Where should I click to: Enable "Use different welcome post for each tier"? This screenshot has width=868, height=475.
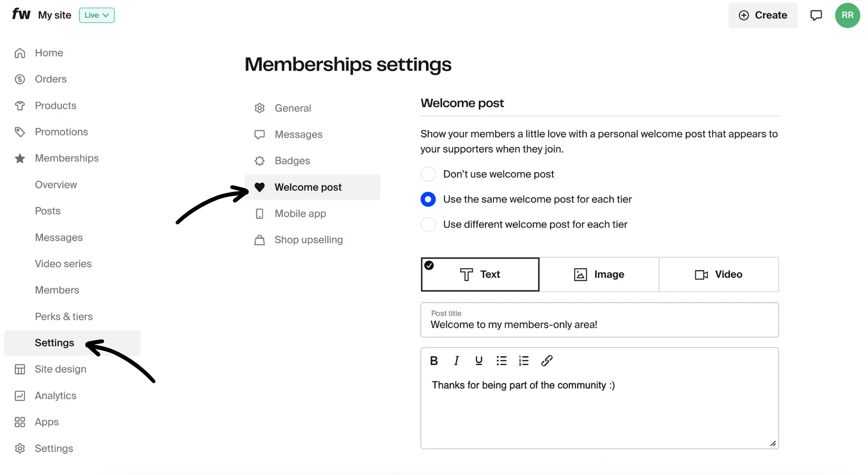(x=428, y=224)
